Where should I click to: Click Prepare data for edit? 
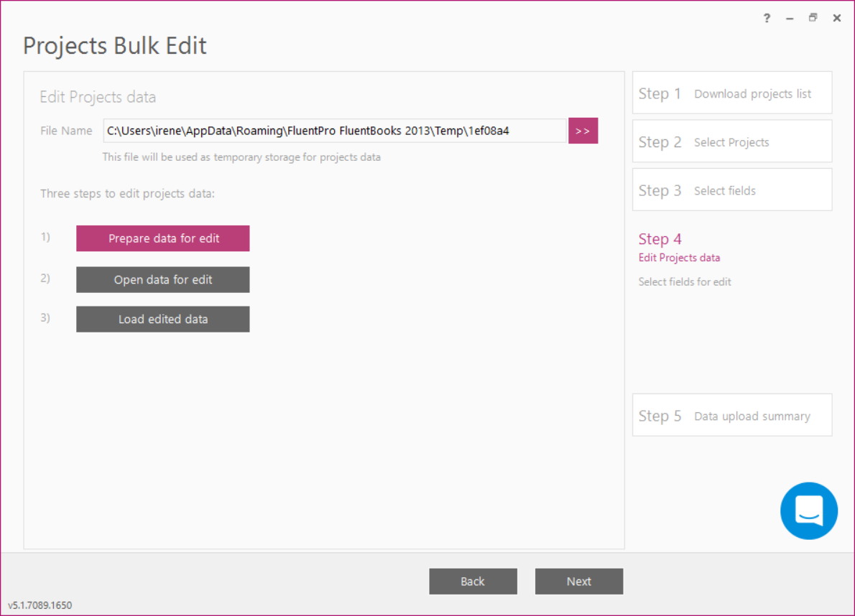coord(162,238)
